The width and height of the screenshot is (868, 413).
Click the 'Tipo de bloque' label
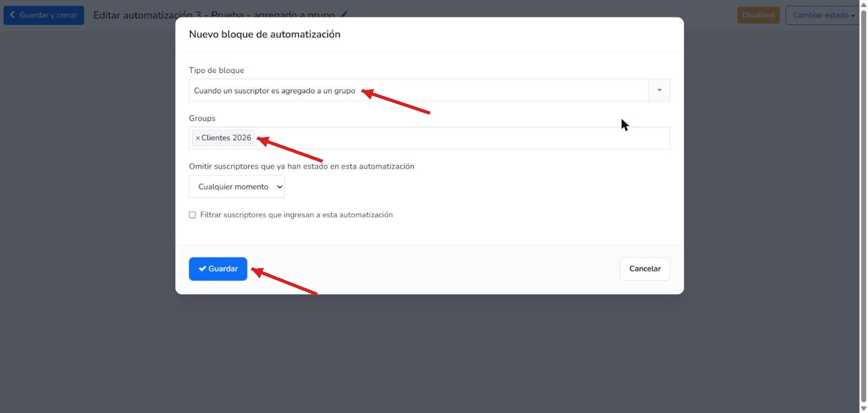tap(216, 71)
